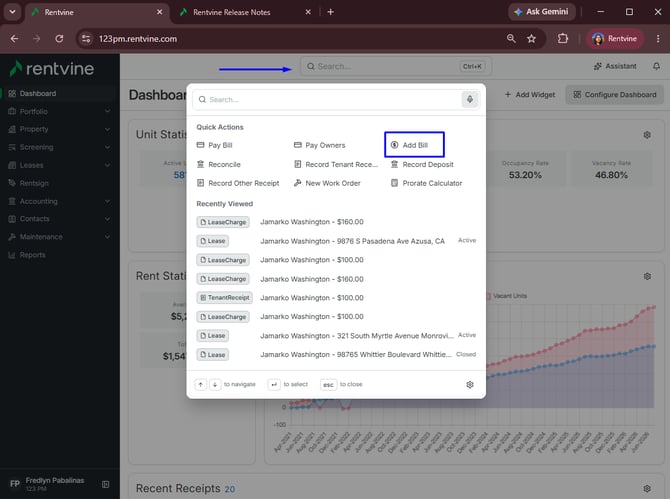Switch to the Rentvine browser tab
The image size is (670, 499).
point(97,12)
